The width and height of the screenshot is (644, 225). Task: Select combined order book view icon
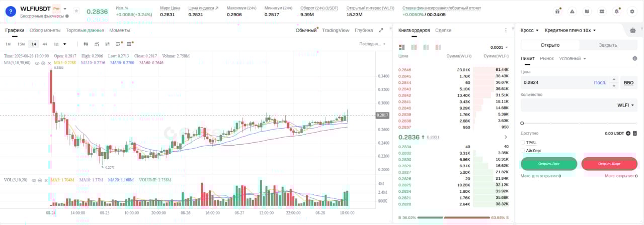pyautogui.click(x=401, y=47)
